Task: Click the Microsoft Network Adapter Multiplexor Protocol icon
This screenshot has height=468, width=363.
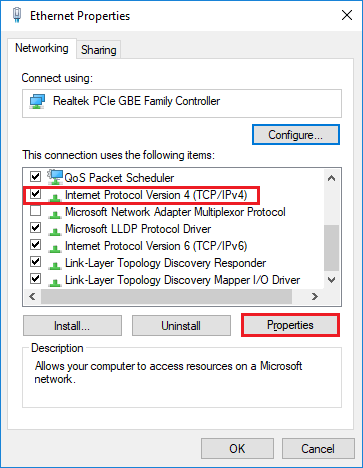Action: point(55,214)
